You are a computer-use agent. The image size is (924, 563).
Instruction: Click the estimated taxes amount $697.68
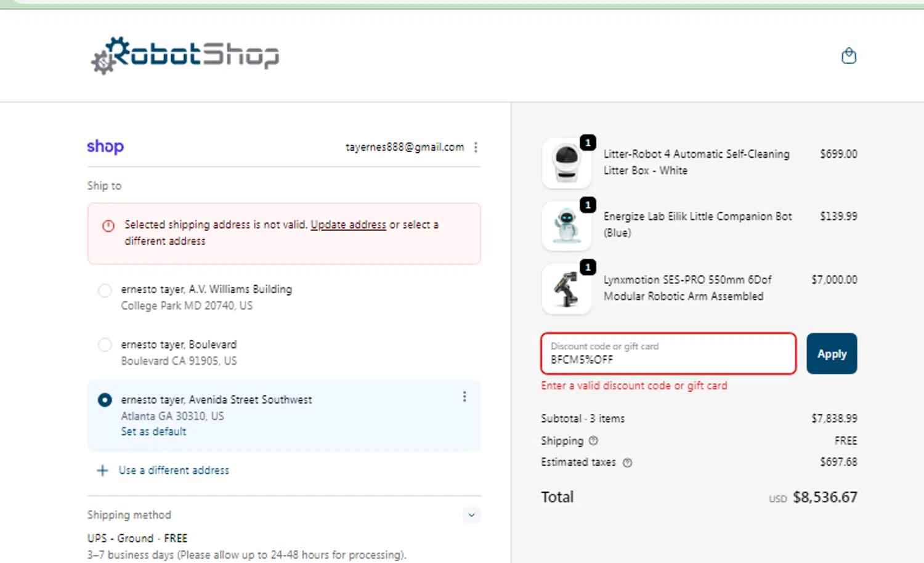[x=838, y=462]
